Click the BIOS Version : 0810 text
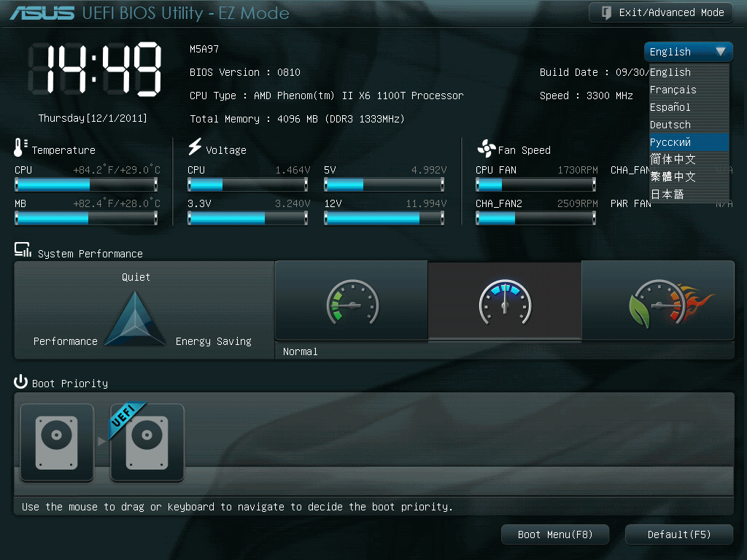Viewport: 747px width, 560px height. [x=245, y=72]
